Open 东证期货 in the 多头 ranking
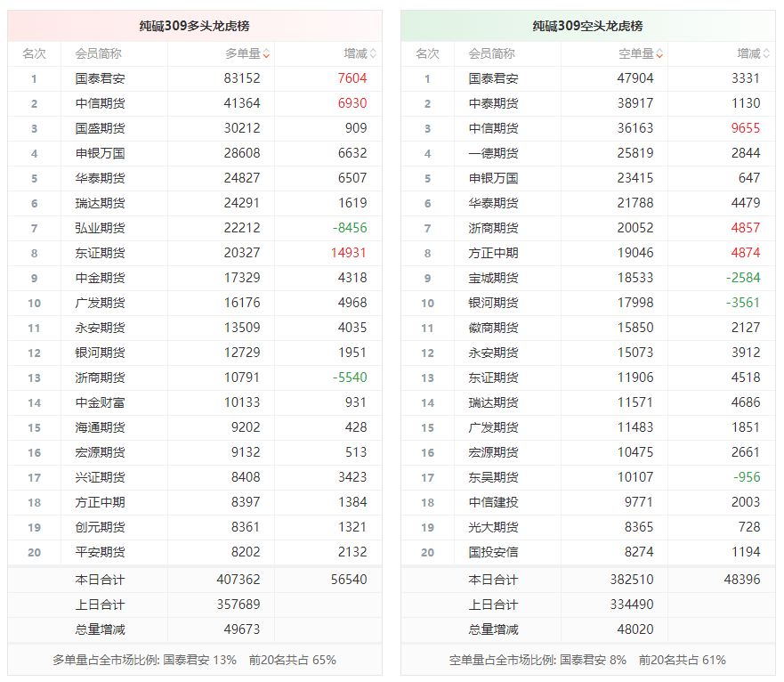 coord(100,253)
